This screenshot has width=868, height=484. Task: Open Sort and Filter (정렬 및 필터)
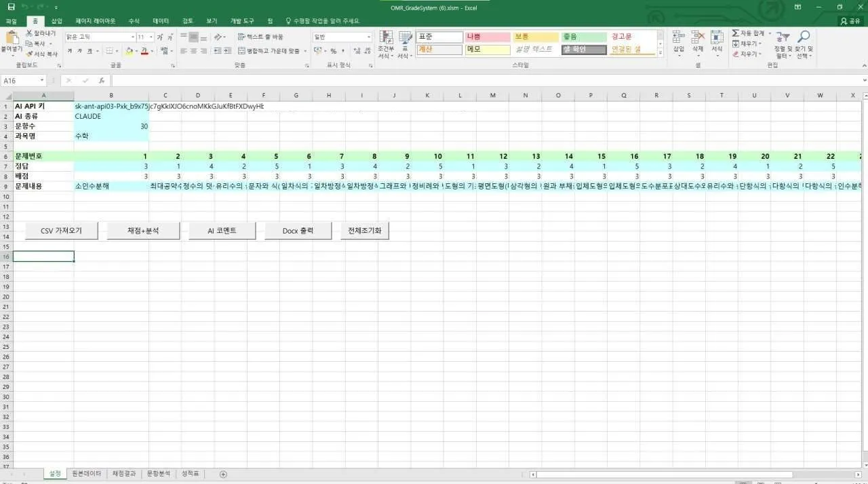(x=782, y=44)
